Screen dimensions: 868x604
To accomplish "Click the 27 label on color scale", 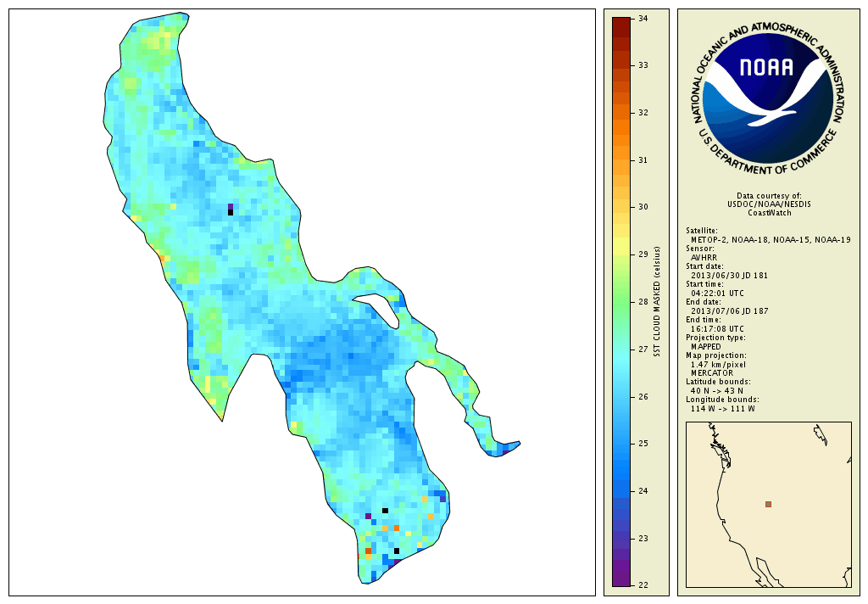I will 643,350.
